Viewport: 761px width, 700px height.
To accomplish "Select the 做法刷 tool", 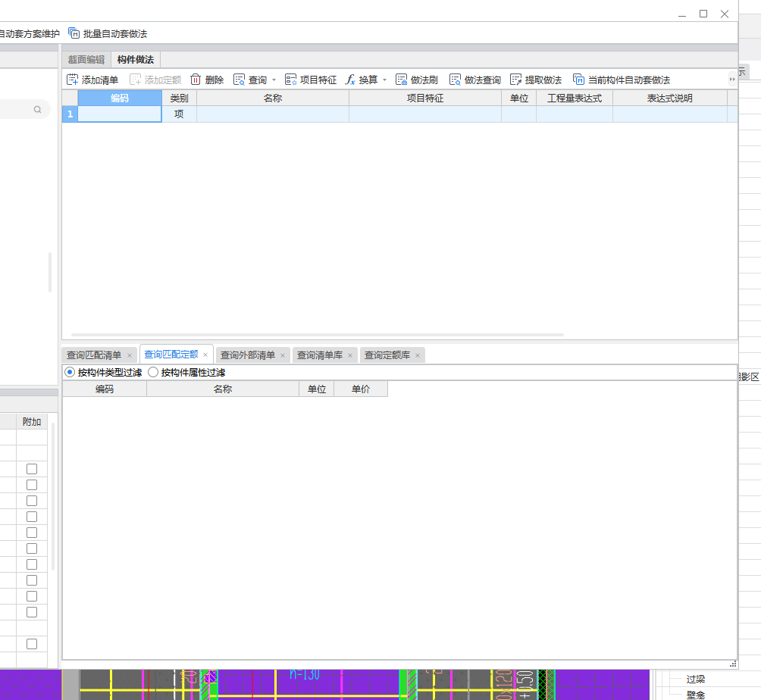I will pos(417,80).
